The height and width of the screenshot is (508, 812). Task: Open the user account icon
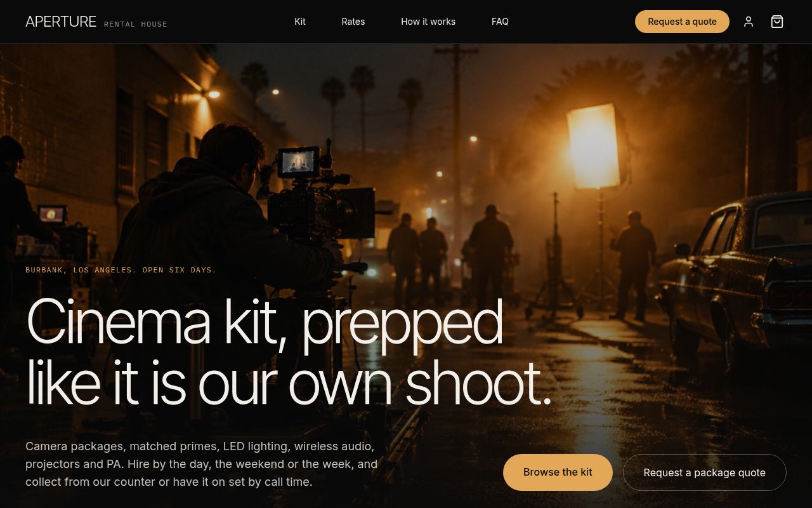point(749,22)
